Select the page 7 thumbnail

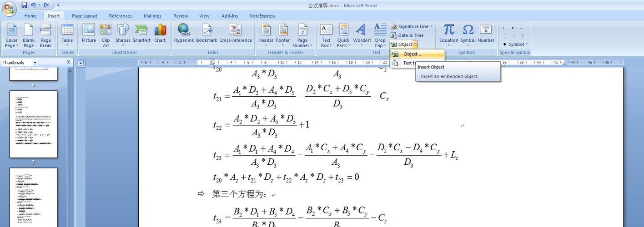[x=33, y=124]
